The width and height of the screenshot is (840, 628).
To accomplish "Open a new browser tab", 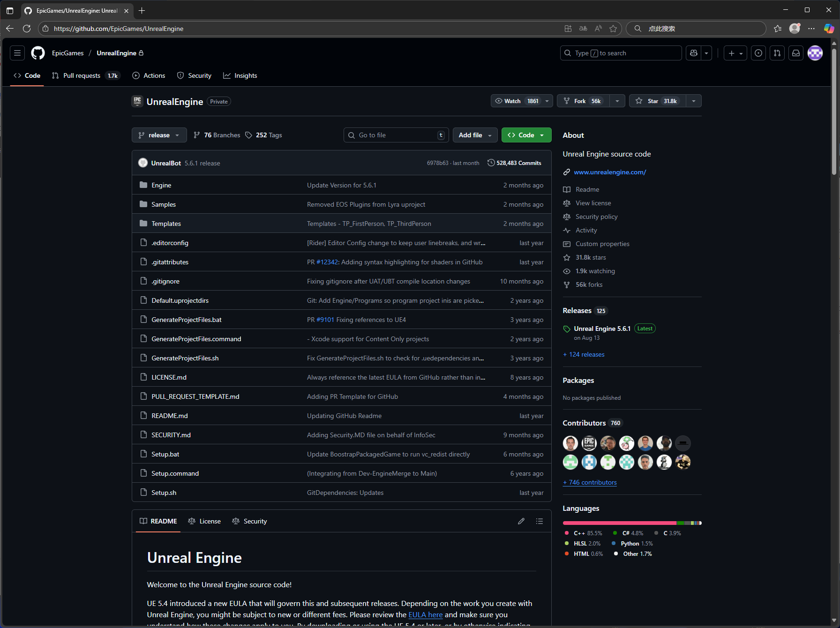I will 142,10.
